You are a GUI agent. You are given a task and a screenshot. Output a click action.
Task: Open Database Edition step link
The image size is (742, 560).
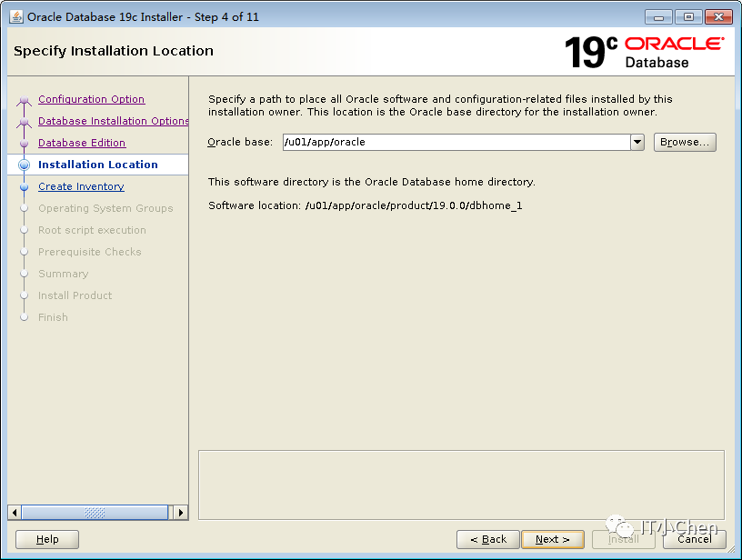point(82,143)
